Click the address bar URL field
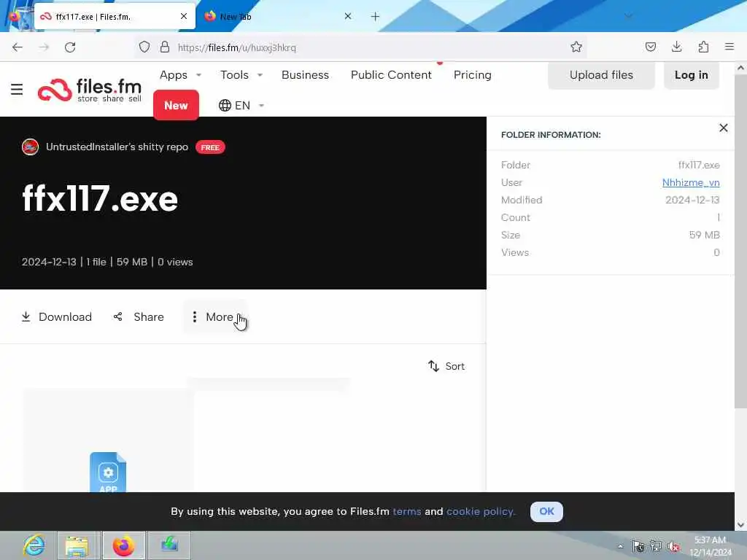 coord(360,47)
